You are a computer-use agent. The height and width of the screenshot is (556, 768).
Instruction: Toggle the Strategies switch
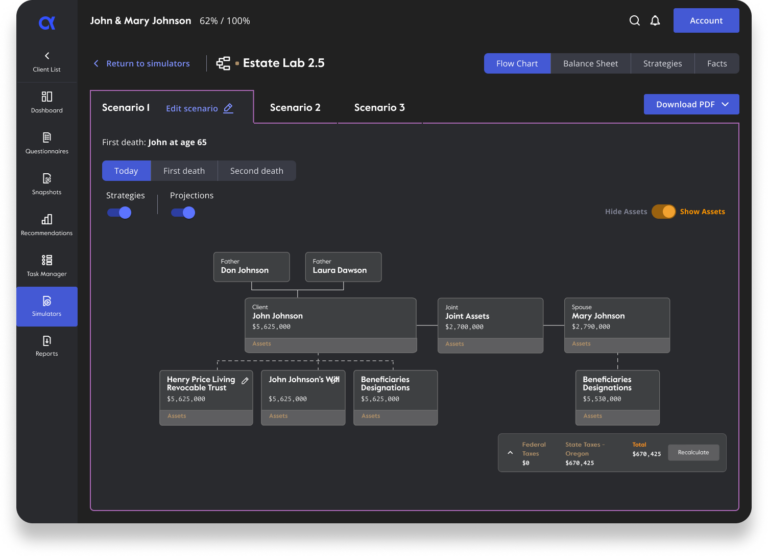(120, 213)
